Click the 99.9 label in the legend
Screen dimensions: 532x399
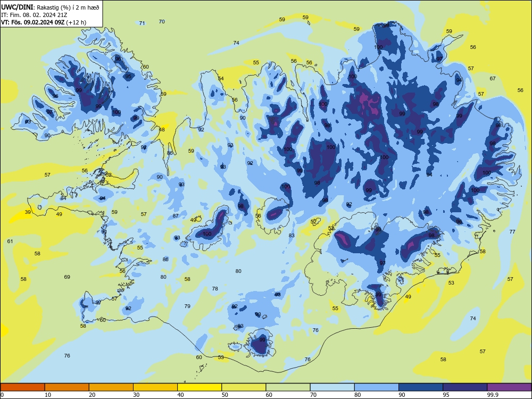point(493,395)
